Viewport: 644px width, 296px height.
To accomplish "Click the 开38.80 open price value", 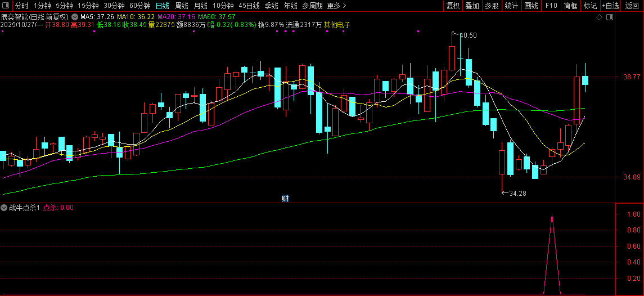I will pos(57,25).
